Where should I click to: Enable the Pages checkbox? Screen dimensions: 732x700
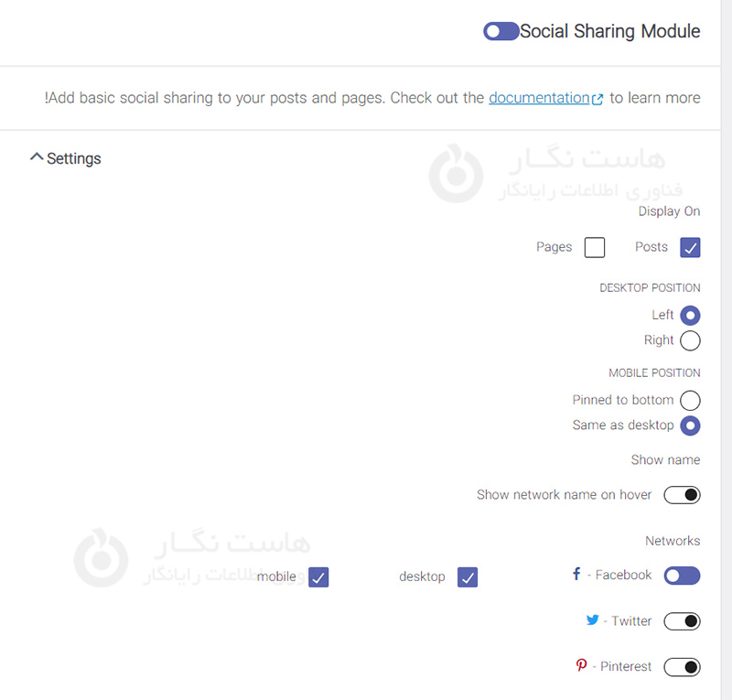[x=595, y=247]
